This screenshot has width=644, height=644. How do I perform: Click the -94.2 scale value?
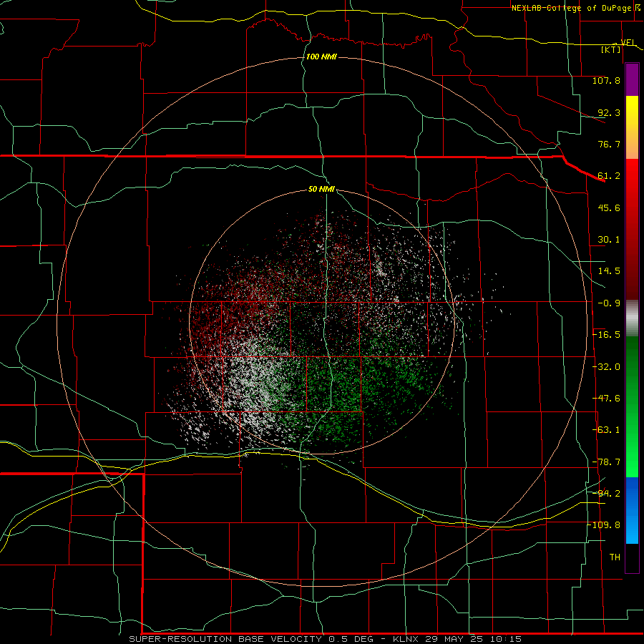606,494
